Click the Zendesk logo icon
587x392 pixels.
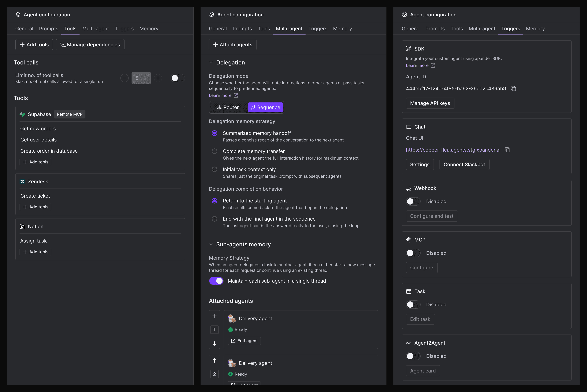coord(22,182)
